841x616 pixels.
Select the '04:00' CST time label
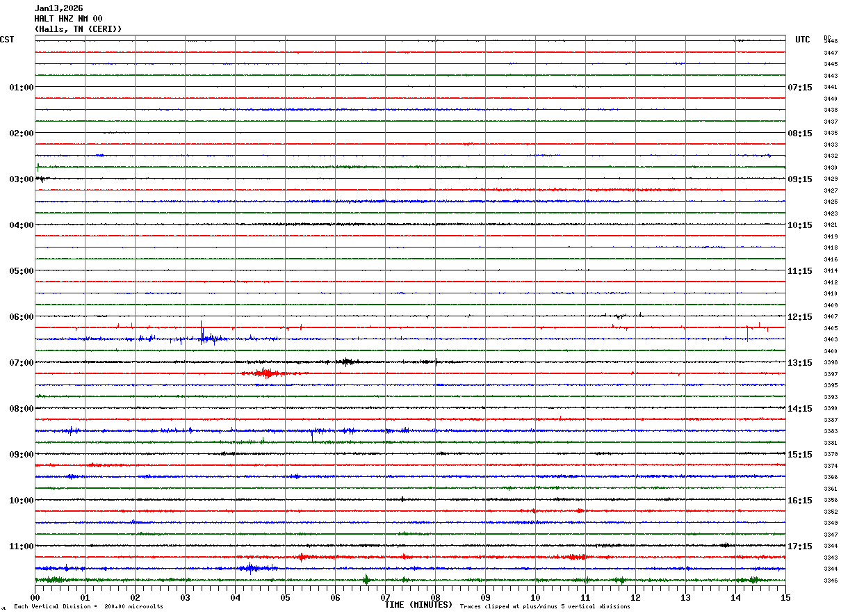[x=22, y=225]
